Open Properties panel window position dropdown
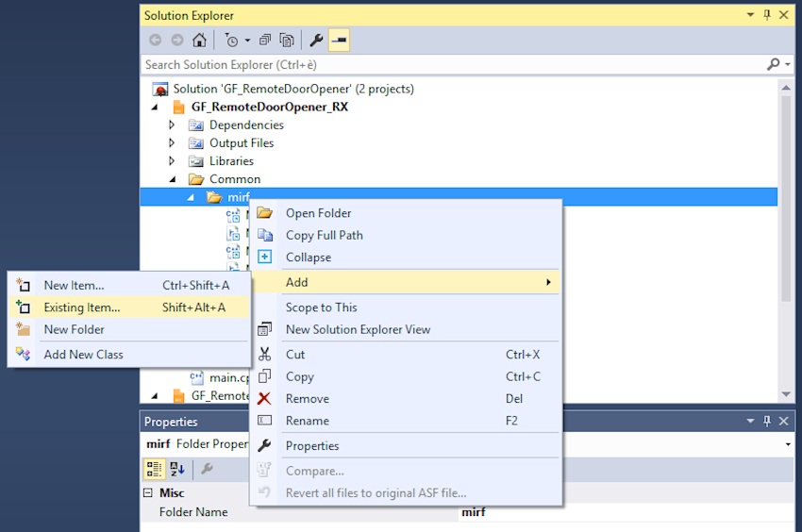Viewport: 802px width, 532px height. tap(750, 421)
